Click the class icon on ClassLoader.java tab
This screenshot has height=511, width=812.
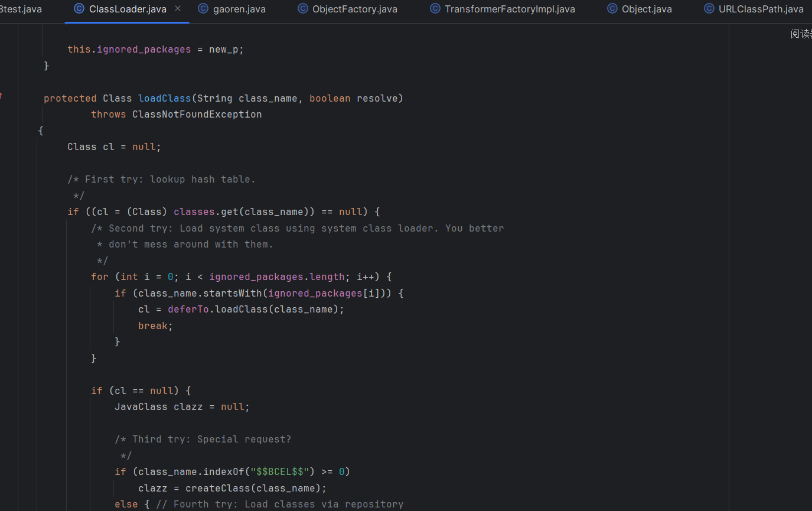click(x=79, y=9)
